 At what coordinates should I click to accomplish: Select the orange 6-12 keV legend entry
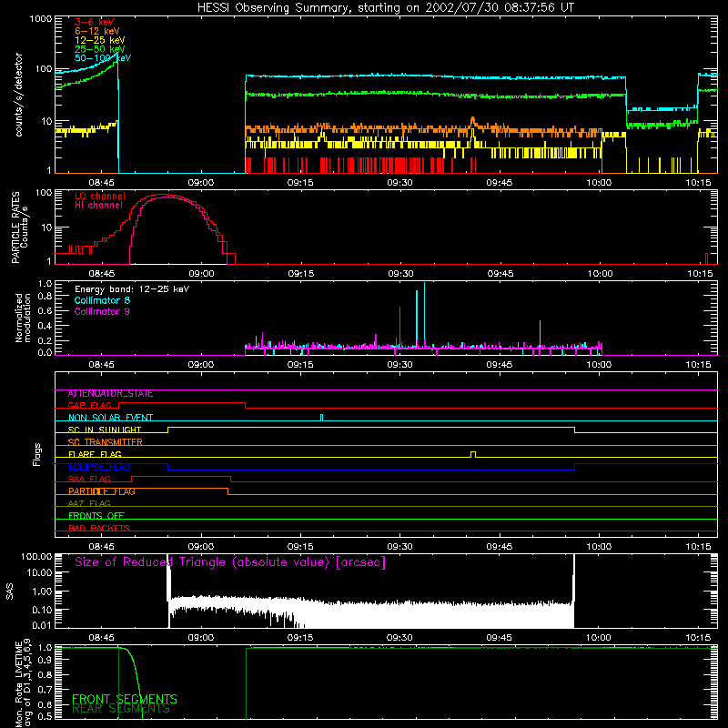97,31
